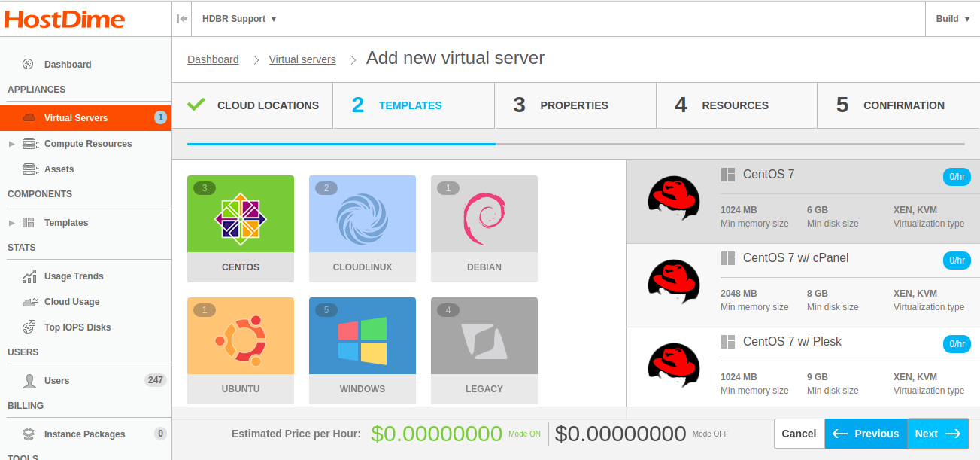The height and width of the screenshot is (460, 980).
Task: Collapse the sidebar with the arrow icon
Action: pos(181,19)
